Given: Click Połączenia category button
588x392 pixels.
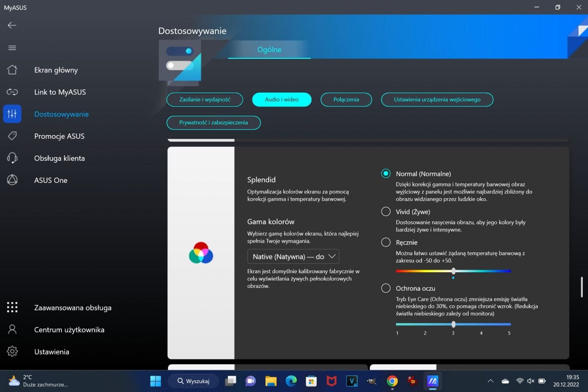Looking at the screenshot, I should coord(346,99).
